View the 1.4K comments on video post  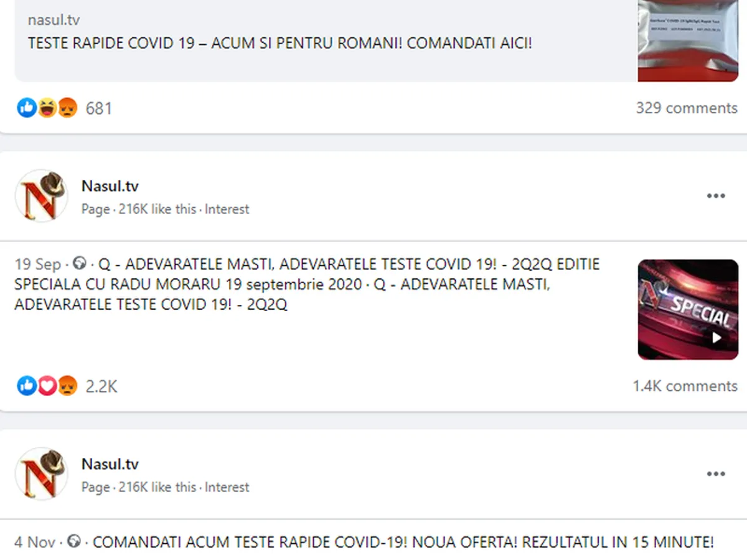[685, 386]
